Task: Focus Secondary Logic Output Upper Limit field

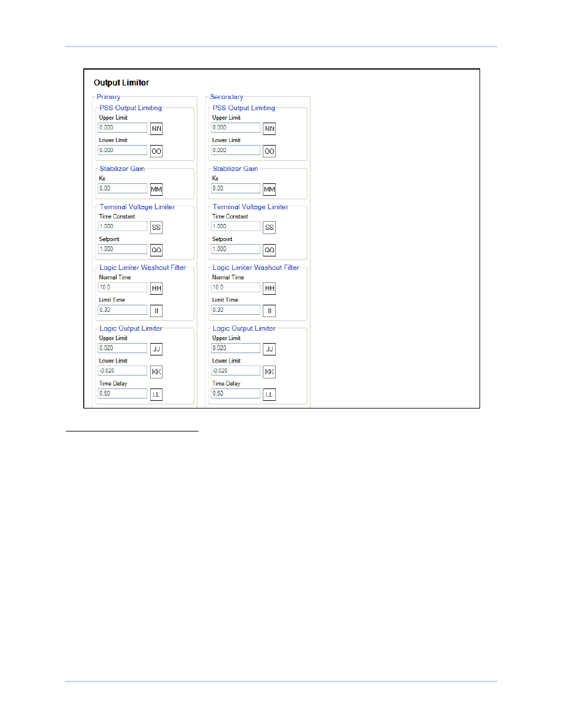Action: click(236, 348)
